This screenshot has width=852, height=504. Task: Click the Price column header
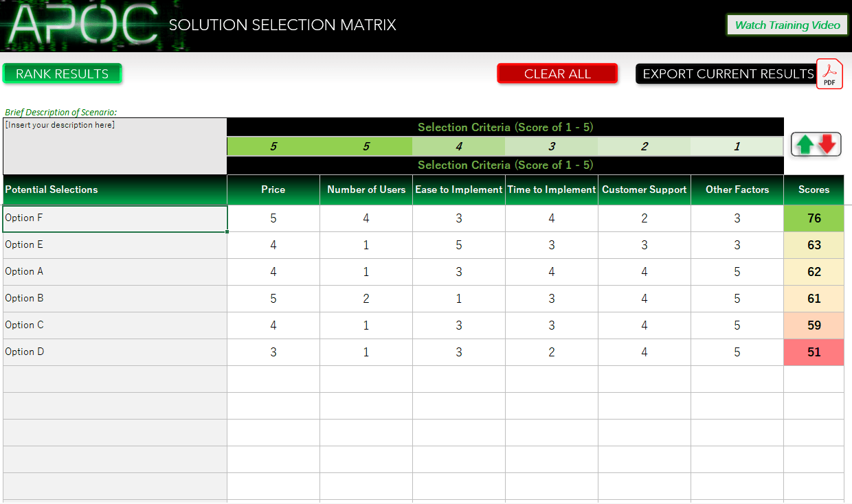273,190
